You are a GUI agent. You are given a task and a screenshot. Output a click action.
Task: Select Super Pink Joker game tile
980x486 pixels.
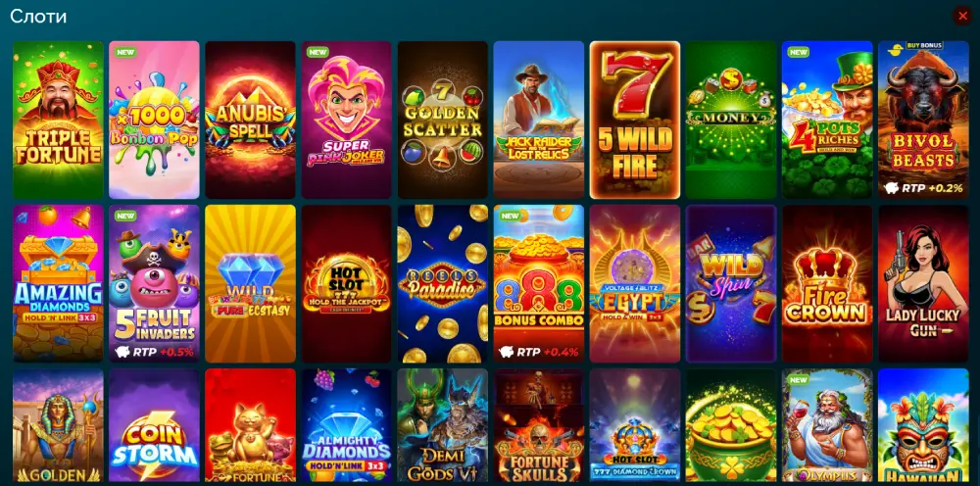pos(347,120)
